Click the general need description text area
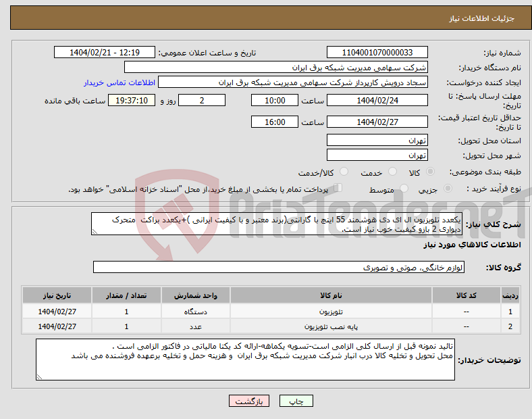The image size is (532, 419). click(x=277, y=224)
